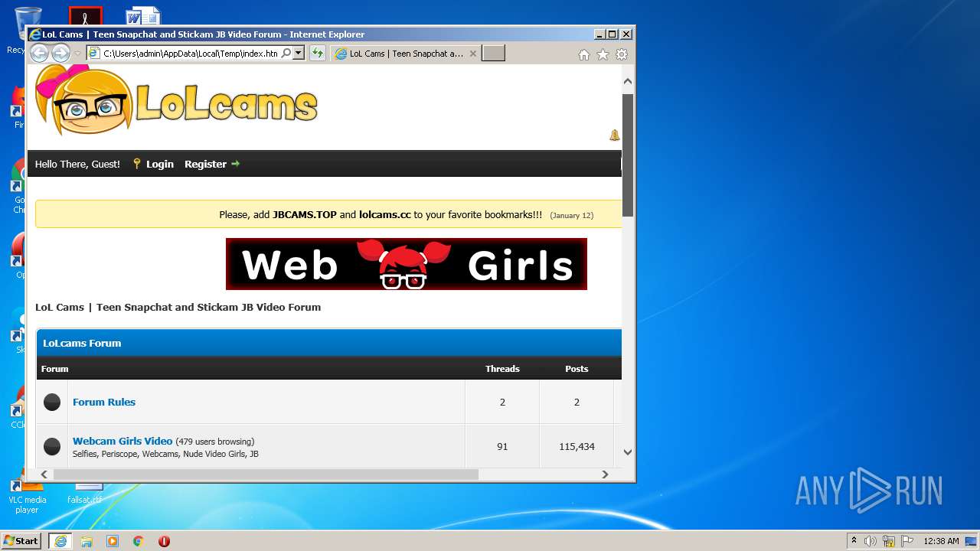This screenshot has width=980, height=551.
Task: Click the IE forward arrow button
Action: pos(60,53)
